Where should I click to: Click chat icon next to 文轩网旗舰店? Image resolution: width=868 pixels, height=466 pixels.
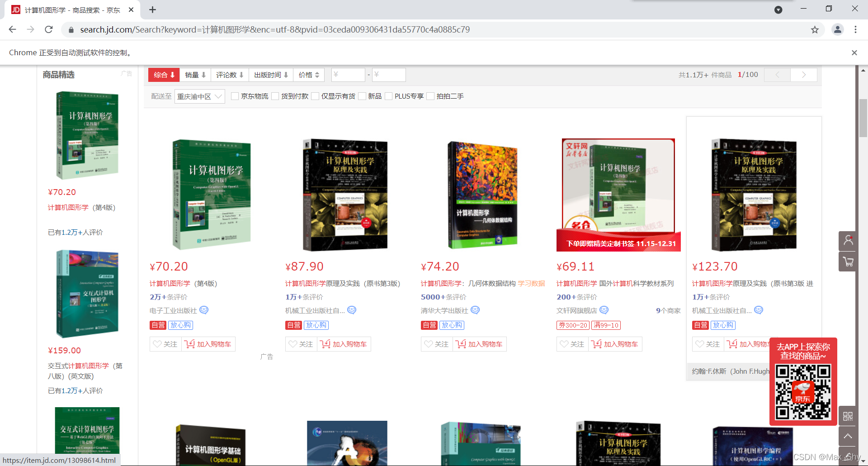point(604,310)
